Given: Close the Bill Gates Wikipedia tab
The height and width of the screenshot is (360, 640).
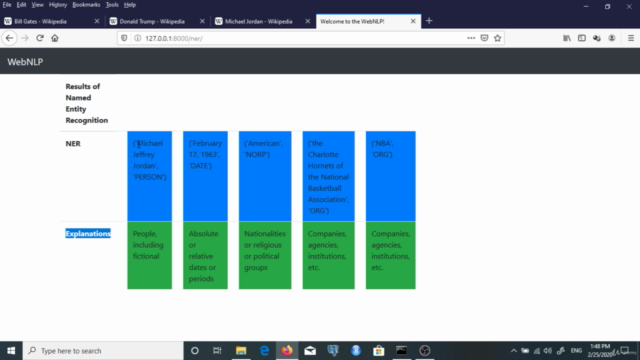Looking at the screenshot, I should 97,21.
